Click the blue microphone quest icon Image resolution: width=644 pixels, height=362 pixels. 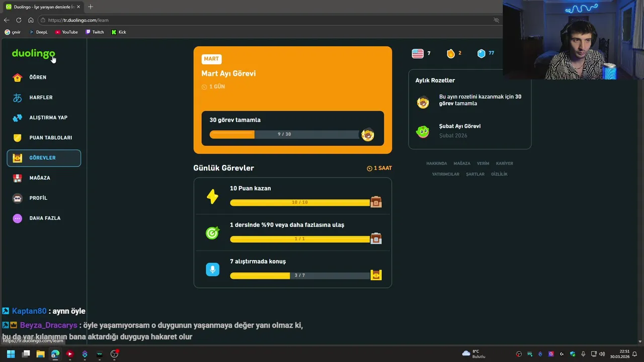coord(212,269)
